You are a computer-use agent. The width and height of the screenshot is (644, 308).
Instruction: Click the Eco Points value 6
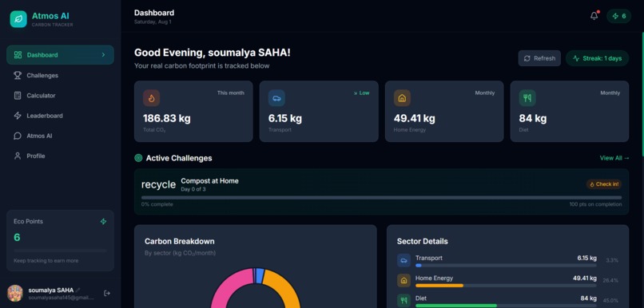[17, 238]
